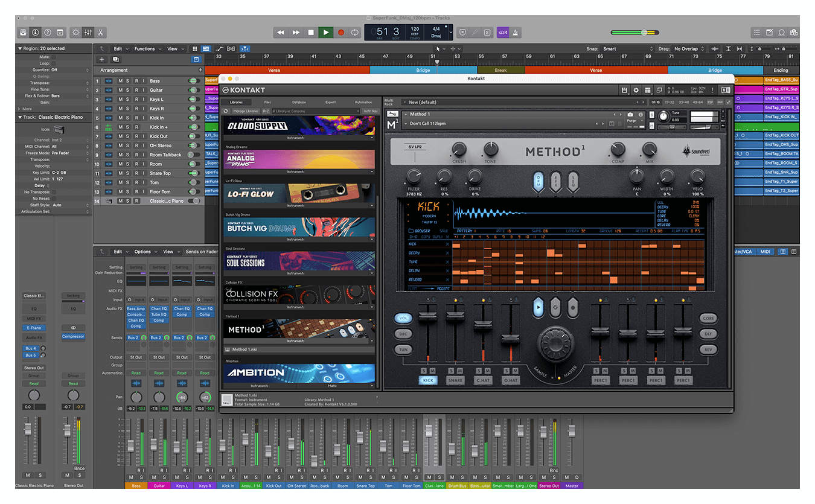815x504 pixels.
Task: Toggle the metronome click icon
Action: (515, 32)
